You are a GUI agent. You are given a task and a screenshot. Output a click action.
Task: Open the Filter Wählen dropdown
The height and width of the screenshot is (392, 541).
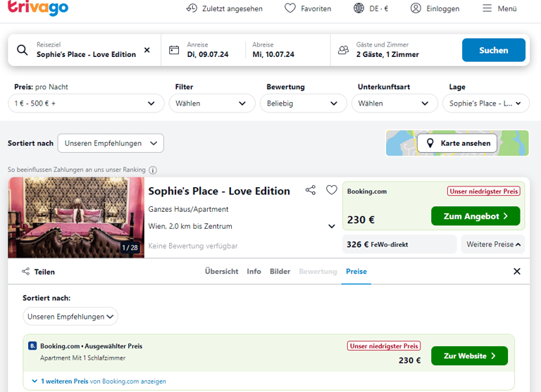pos(212,103)
